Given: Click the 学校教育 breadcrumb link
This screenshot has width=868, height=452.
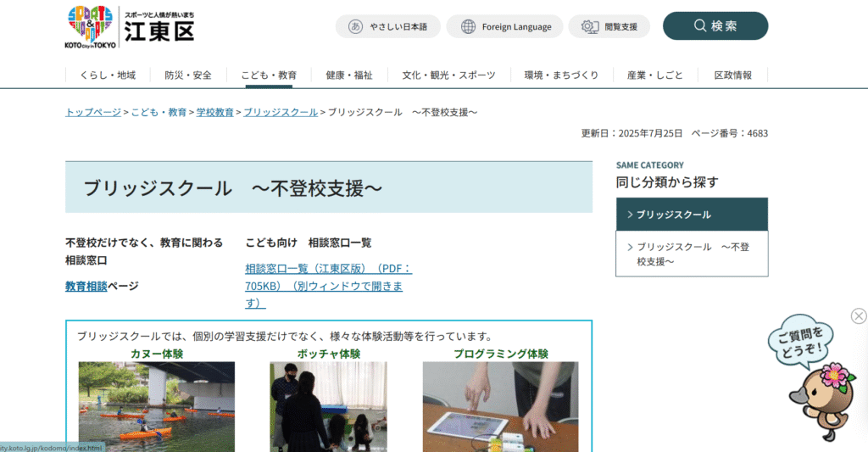Looking at the screenshot, I should pos(215,112).
